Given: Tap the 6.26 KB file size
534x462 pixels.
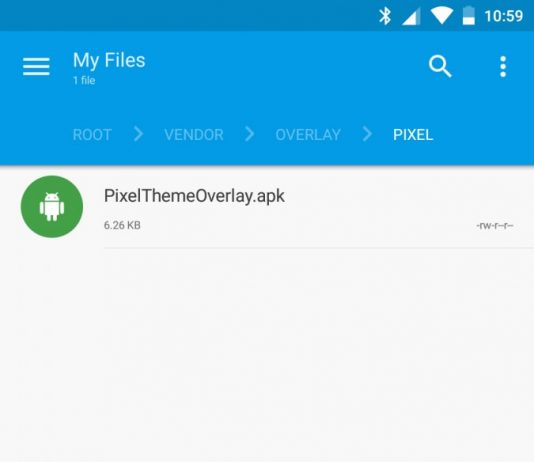Looking at the screenshot, I should (122, 225).
